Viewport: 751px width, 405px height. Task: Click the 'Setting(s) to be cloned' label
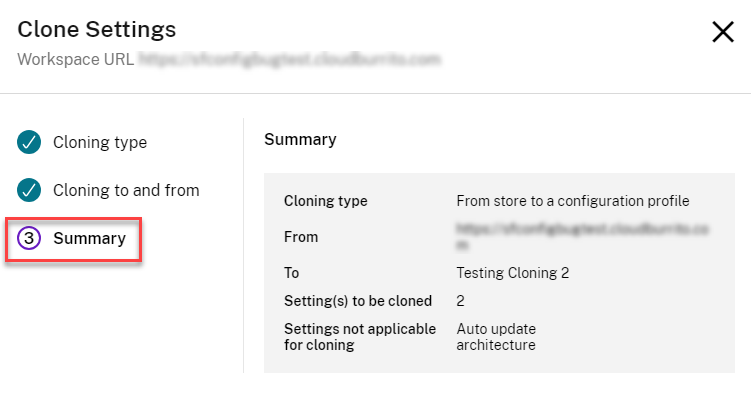click(358, 300)
